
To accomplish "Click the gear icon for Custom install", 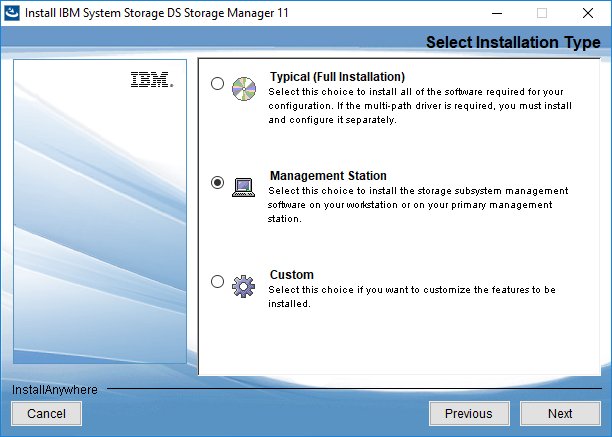I will click(244, 286).
